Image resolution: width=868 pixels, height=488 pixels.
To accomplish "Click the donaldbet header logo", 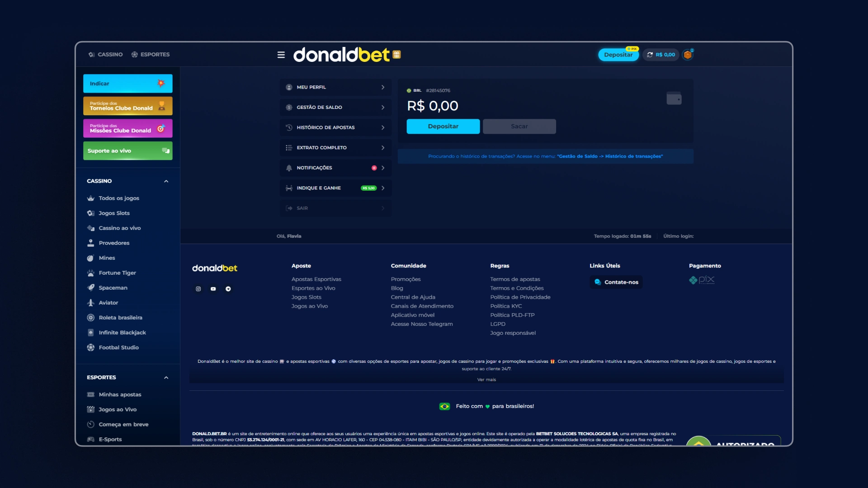I will tap(341, 55).
